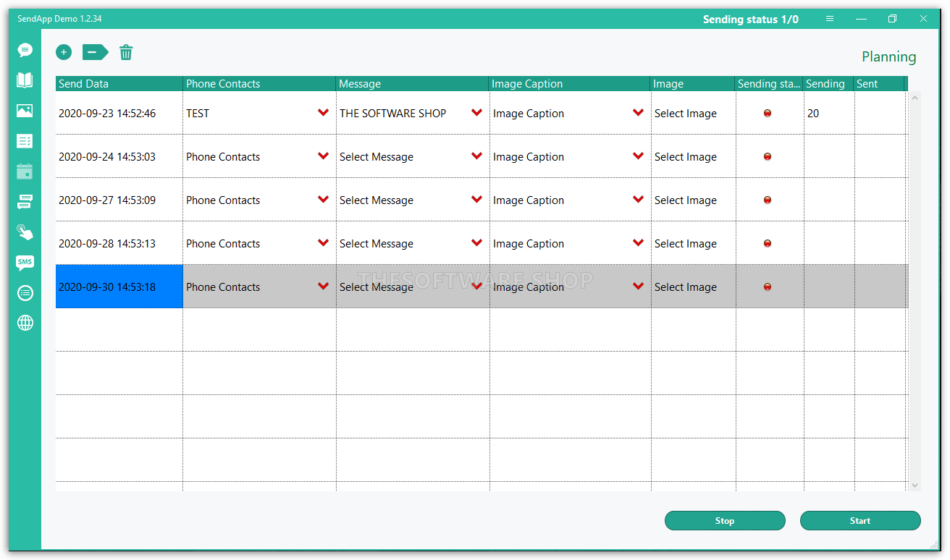Add a new schedule row with the plus icon

64,52
